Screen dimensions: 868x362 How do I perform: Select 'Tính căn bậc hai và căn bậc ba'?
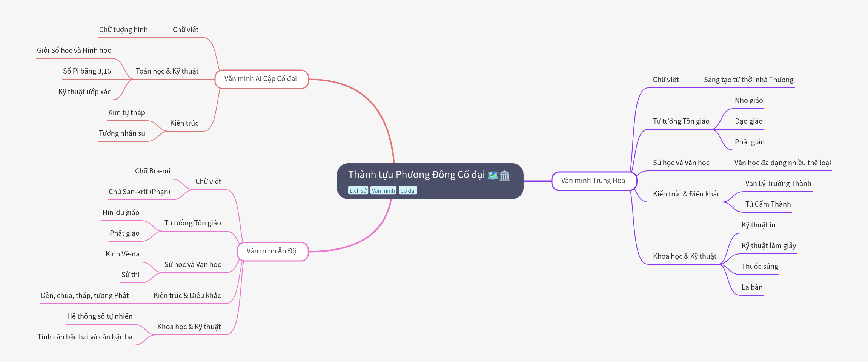pos(85,337)
